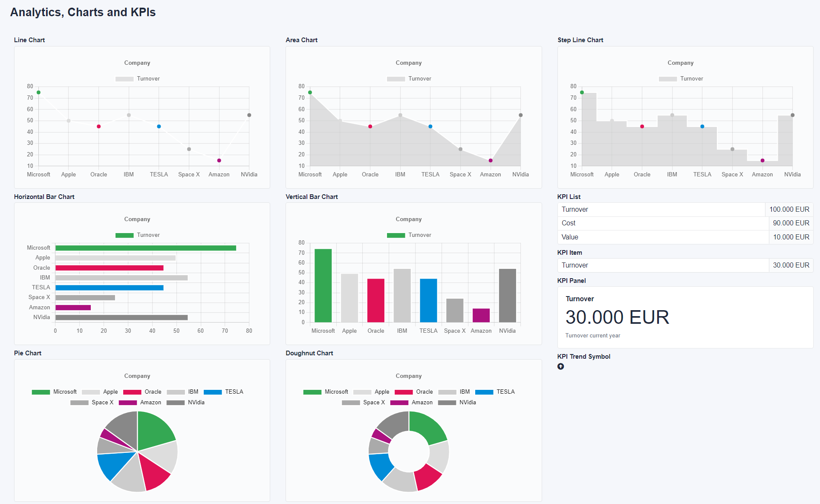Screen dimensions: 820x504
Task: Click the KPI trend up-arrow symbol
Action: coord(560,366)
